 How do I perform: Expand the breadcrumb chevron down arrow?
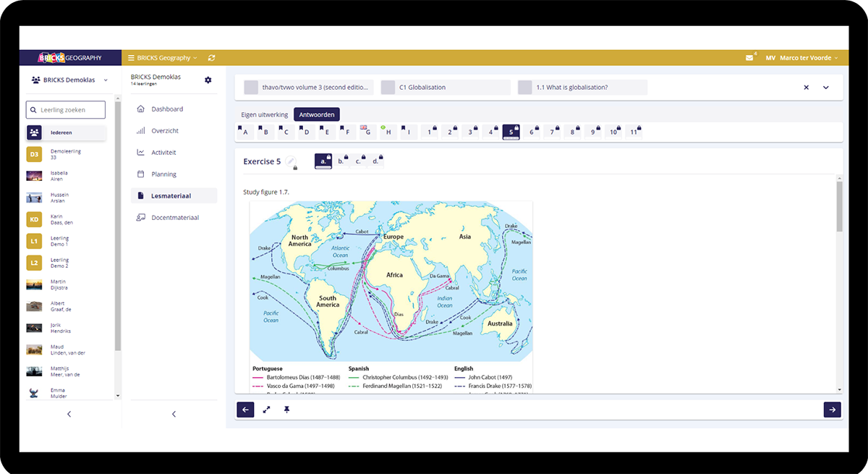826,88
